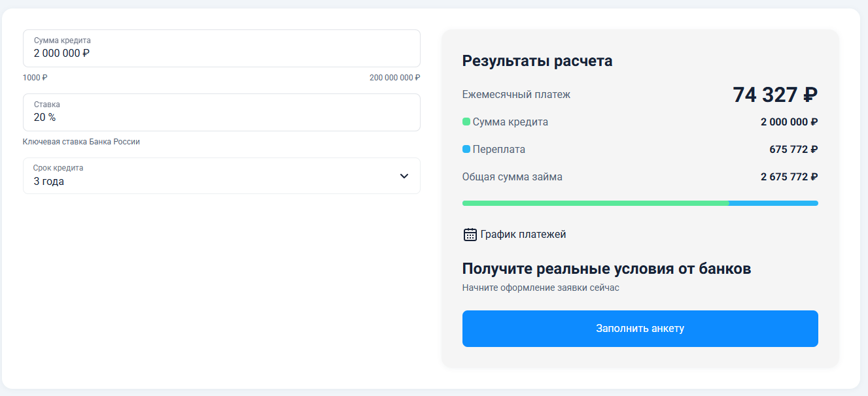
Task: Click the maximum amount label 200 000 000 ₽
Action: 395,78
